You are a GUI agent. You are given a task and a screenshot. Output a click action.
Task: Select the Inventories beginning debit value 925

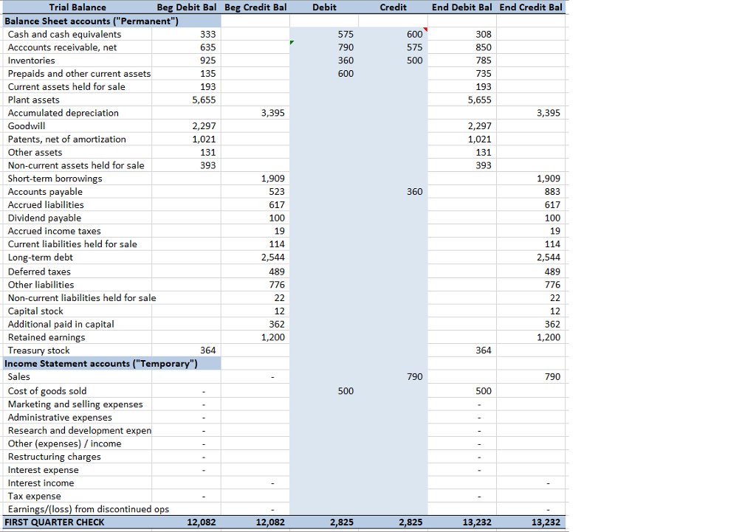click(x=207, y=61)
